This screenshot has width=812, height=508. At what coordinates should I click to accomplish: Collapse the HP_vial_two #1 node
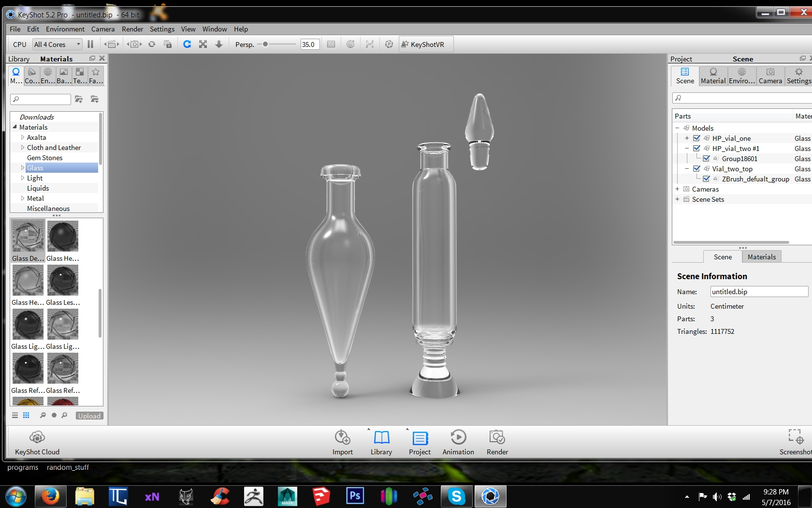pos(687,149)
